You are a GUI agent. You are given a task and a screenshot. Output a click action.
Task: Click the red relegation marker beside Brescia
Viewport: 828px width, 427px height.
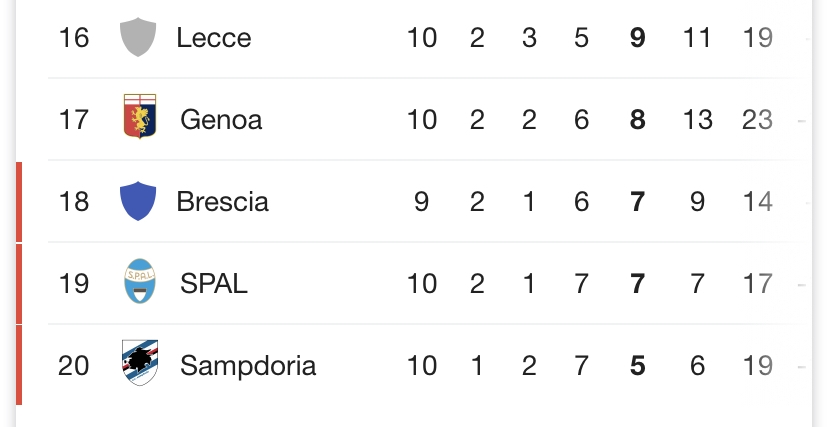coord(19,202)
